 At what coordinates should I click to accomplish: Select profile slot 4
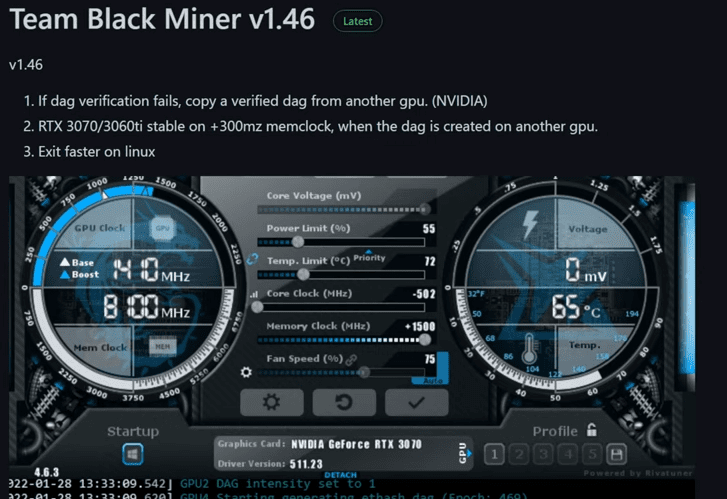click(568, 454)
